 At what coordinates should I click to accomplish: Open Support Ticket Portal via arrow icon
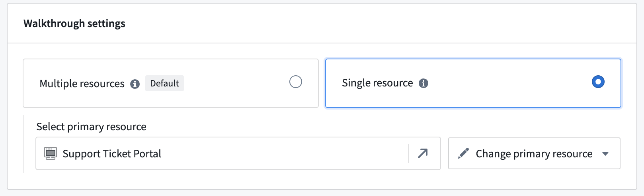423,153
